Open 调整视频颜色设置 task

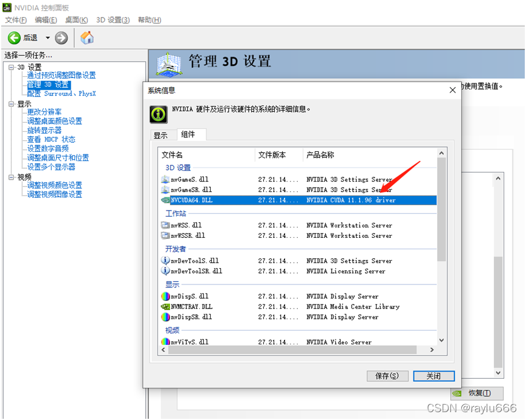tap(54, 185)
